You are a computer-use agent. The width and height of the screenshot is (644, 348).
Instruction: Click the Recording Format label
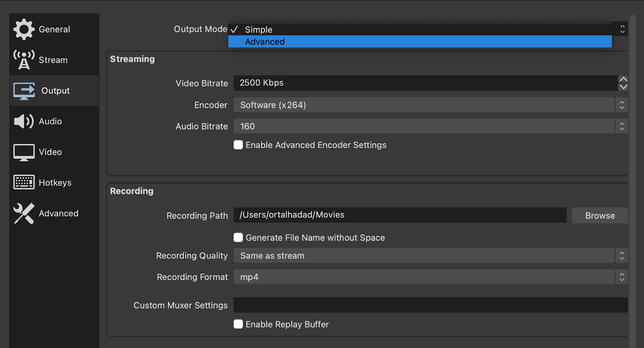pyautogui.click(x=192, y=277)
